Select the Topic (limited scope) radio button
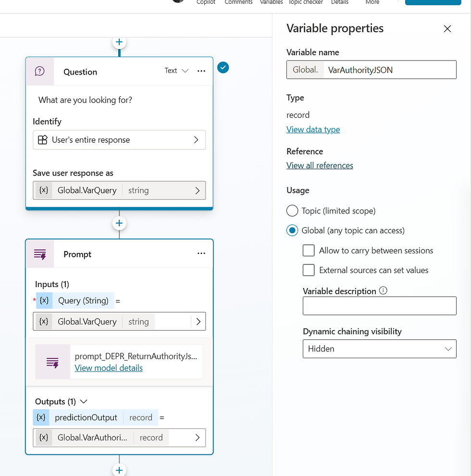This screenshot has width=471, height=476. (292, 211)
